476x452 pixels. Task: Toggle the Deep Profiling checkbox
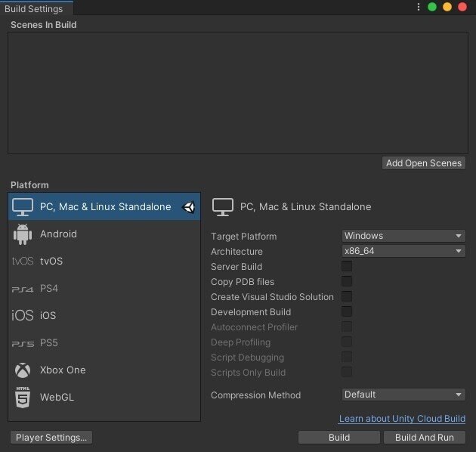point(347,342)
